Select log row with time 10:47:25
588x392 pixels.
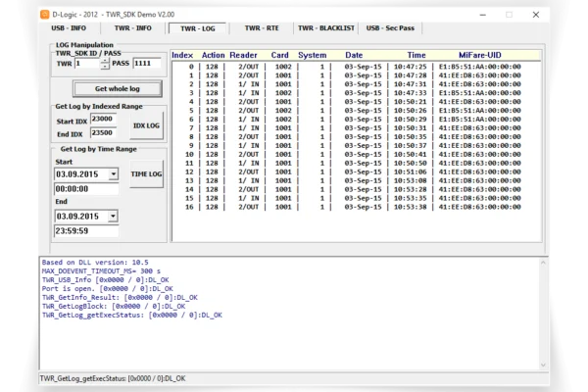[355, 67]
